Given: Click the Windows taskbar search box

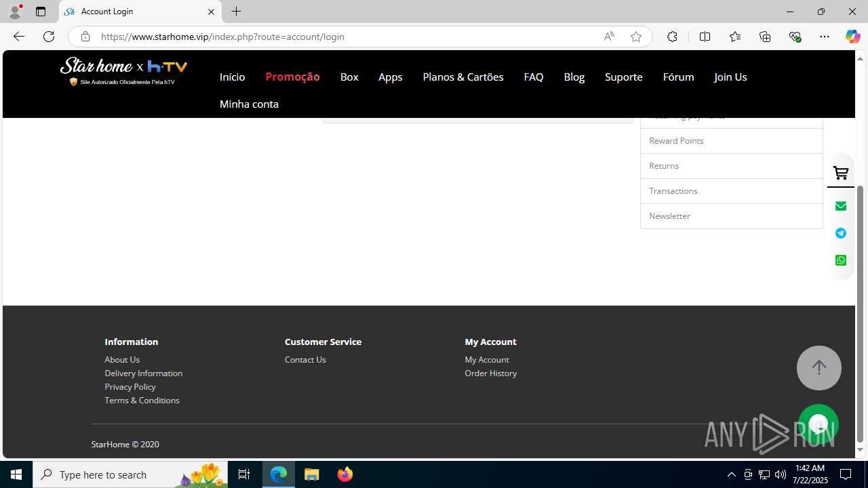Looking at the screenshot, I should pyautogui.click(x=130, y=474).
